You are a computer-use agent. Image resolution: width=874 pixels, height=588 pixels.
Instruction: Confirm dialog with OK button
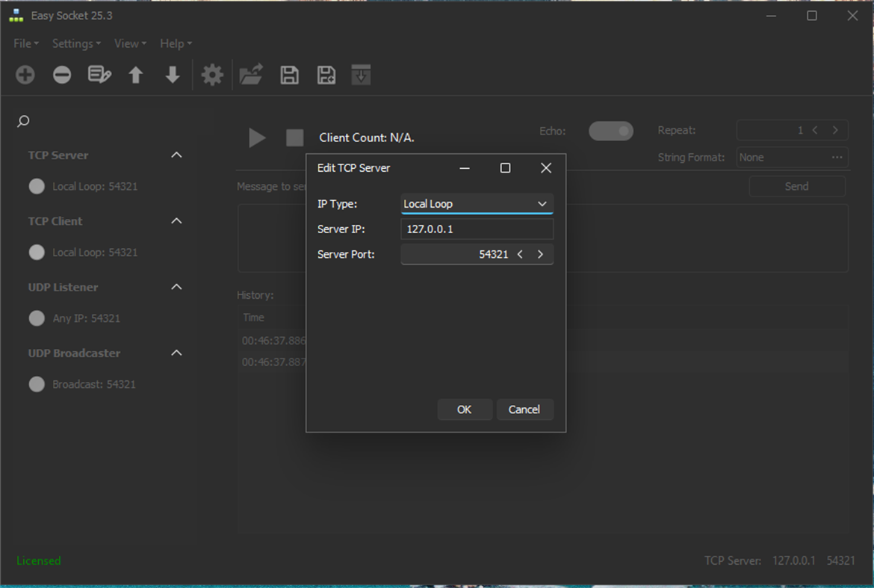click(x=465, y=409)
